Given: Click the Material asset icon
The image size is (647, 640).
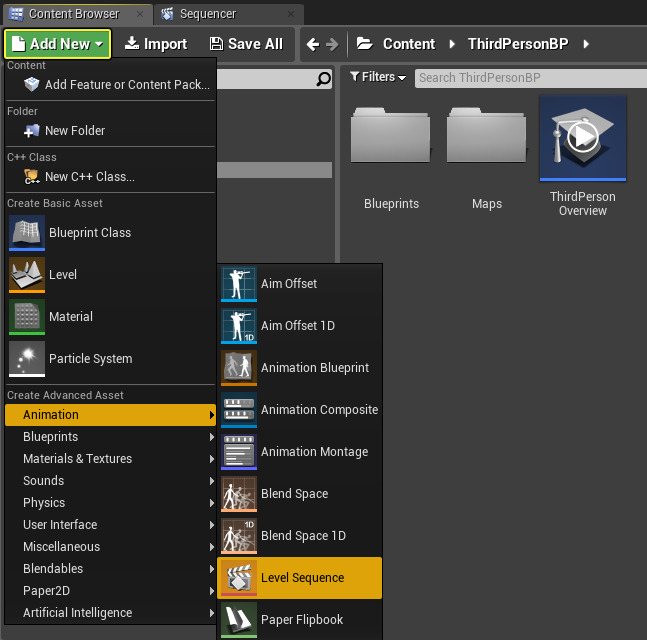Looking at the screenshot, I should point(27,317).
